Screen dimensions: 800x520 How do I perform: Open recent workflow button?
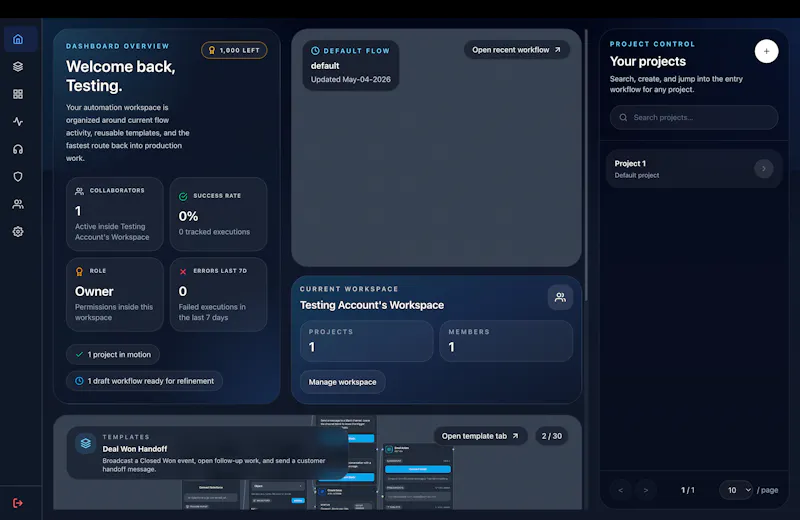coord(516,50)
